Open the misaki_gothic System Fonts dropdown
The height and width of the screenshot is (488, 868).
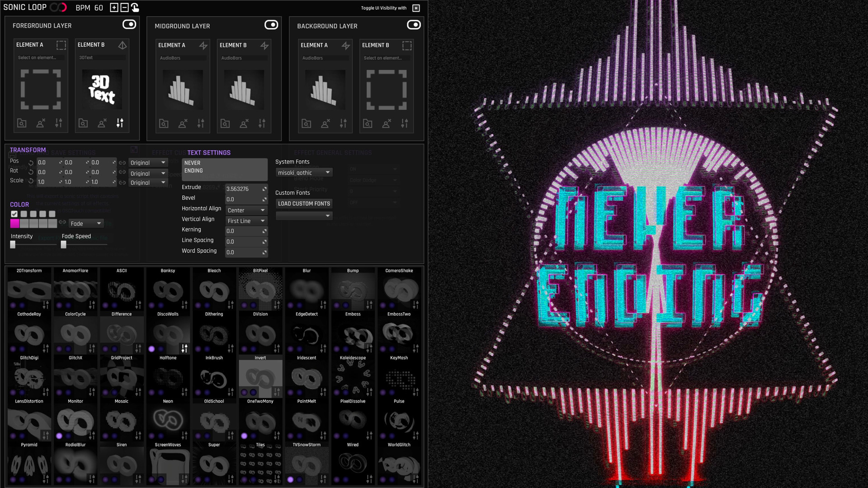click(304, 172)
